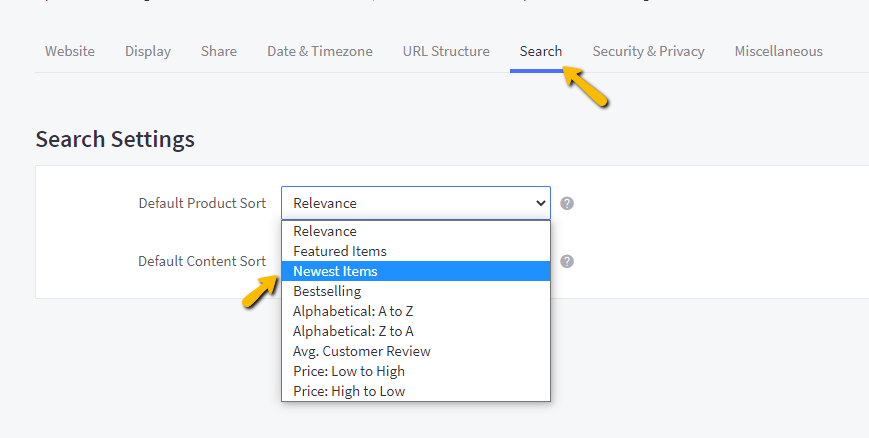The image size is (869, 438).
Task: Open the Display tab
Action: pos(148,51)
